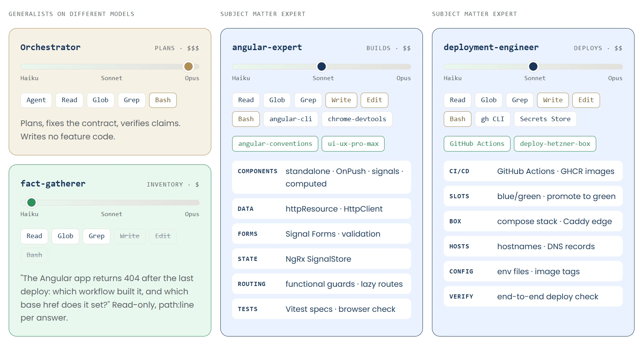The width and height of the screenshot is (644, 346).
Task: Click the BOX row compose stack
Action: coord(533,221)
